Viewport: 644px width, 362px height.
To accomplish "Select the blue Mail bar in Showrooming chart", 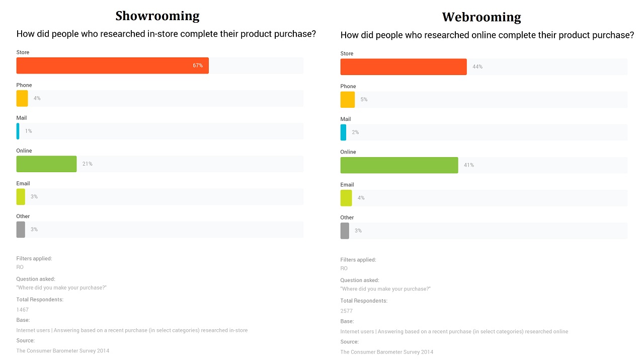I will coord(18,131).
